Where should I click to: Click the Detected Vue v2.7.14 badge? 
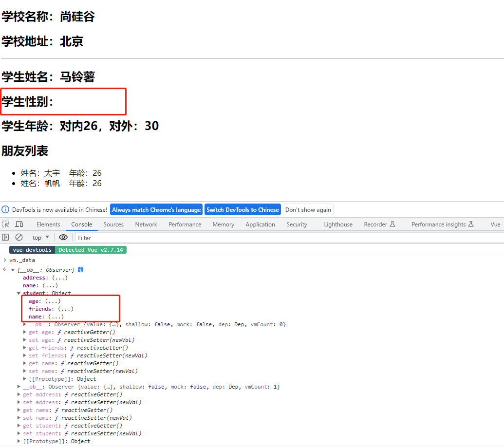click(x=91, y=250)
